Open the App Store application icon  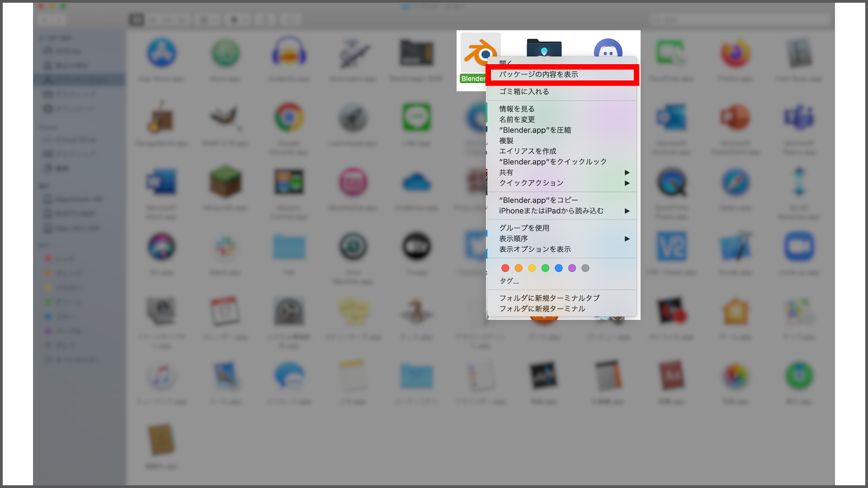tap(161, 53)
